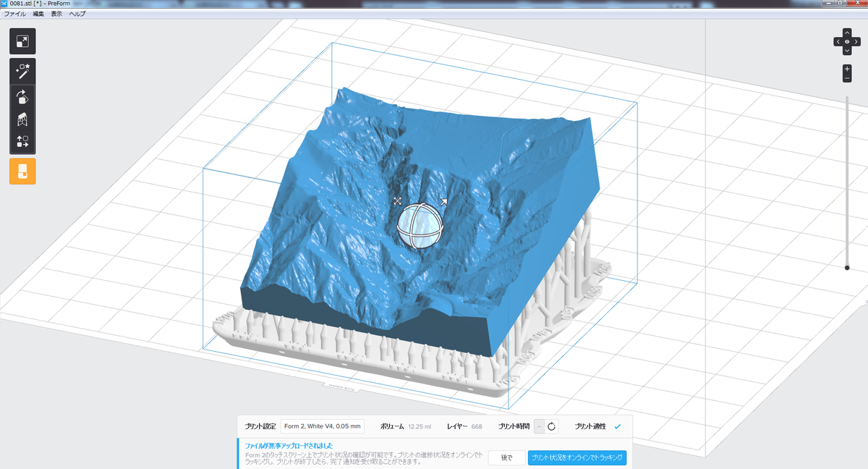Zoom out with the minus button
This screenshot has width=868, height=469.
(x=847, y=77)
